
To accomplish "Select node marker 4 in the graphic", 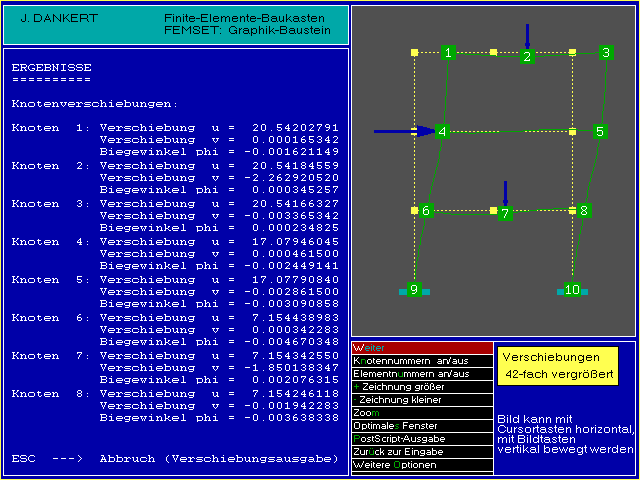I will [443, 131].
